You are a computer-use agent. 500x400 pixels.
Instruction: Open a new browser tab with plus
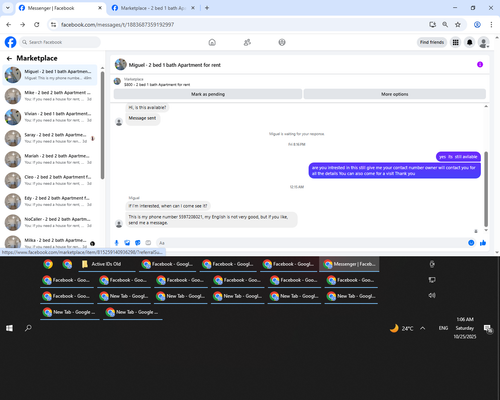click(207, 8)
